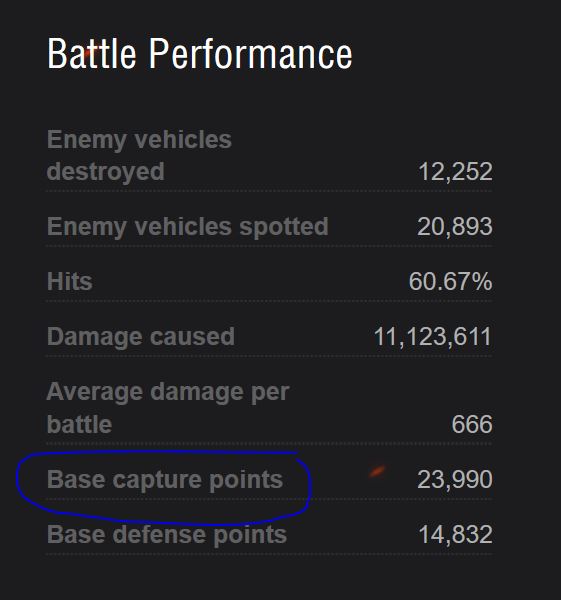Select the Enemy vehicles destroyed label

139,155
